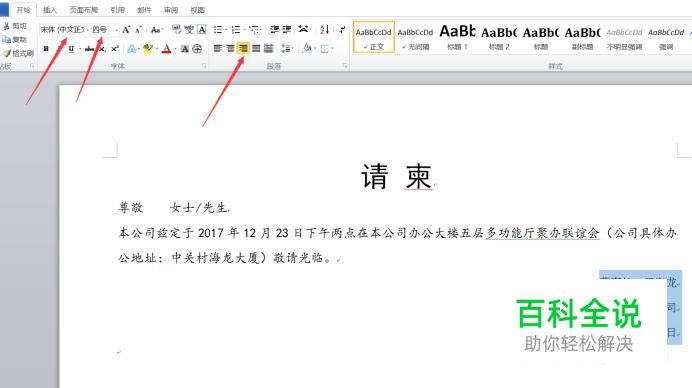Open the font name dropdown arrow
Viewport: 692px width, 388px height.
[88, 30]
